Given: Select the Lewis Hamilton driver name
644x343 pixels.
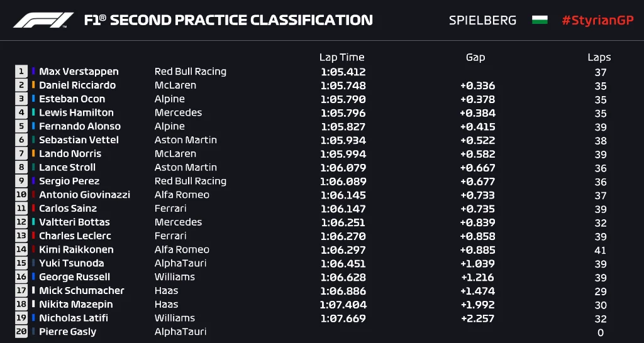Looking at the screenshot, I should pyautogui.click(x=76, y=113).
